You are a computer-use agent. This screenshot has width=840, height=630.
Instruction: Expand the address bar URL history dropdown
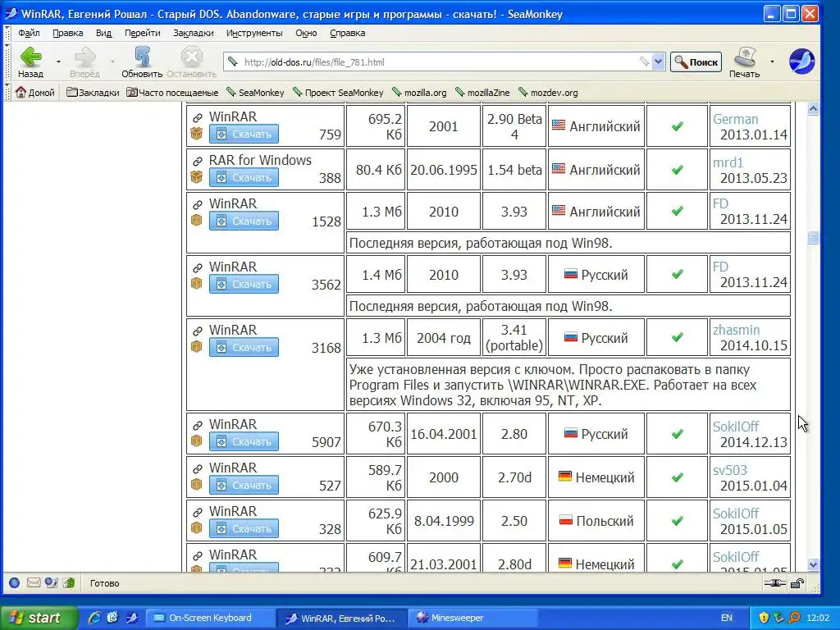pos(659,62)
